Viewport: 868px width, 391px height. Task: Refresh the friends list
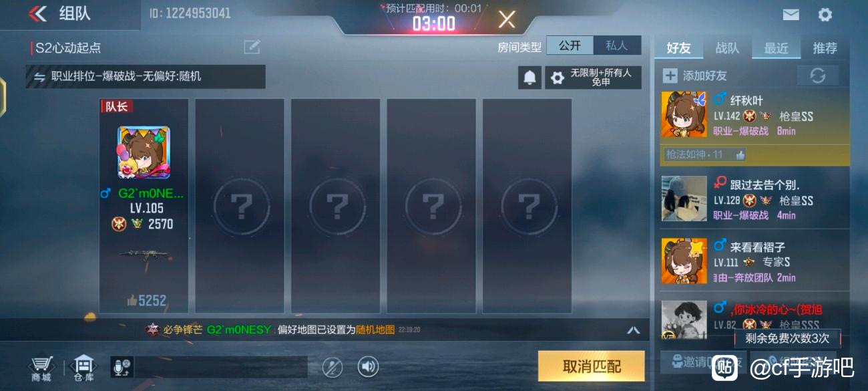coord(818,76)
